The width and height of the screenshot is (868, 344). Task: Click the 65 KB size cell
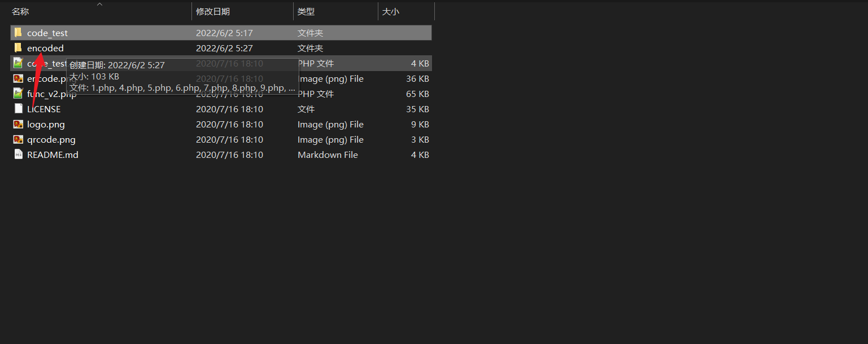coord(417,94)
